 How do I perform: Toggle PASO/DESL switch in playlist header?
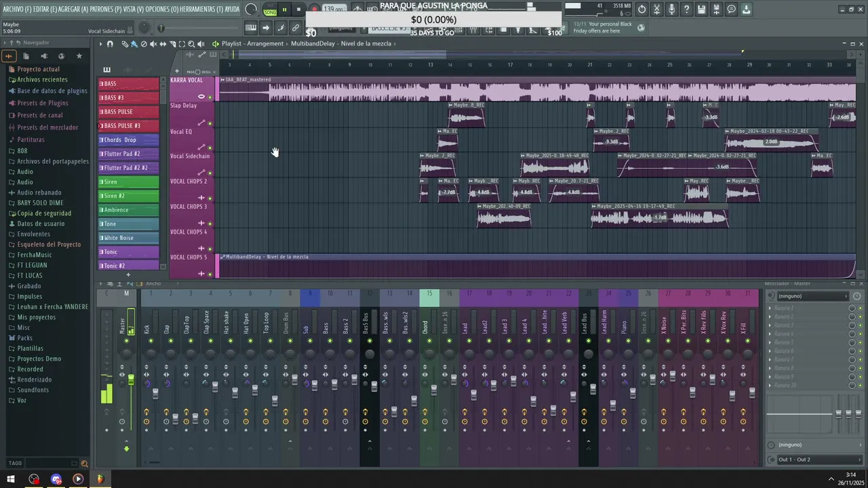pos(197,72)
